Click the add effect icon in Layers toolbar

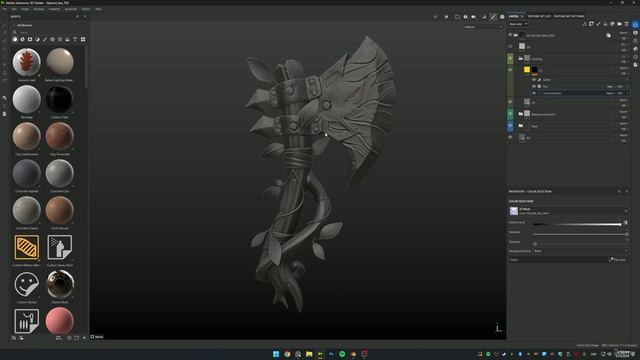584,24
